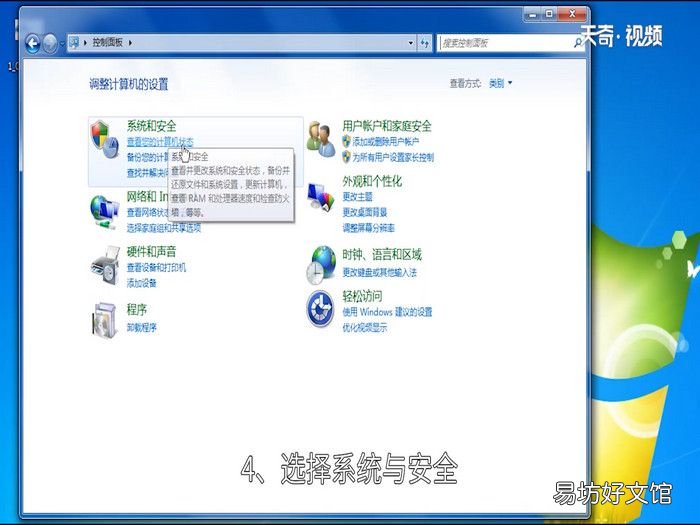Click 选择家庭组和共享选项 link
Viewport: 700px width, 525px height.
[x=164, y=228]
